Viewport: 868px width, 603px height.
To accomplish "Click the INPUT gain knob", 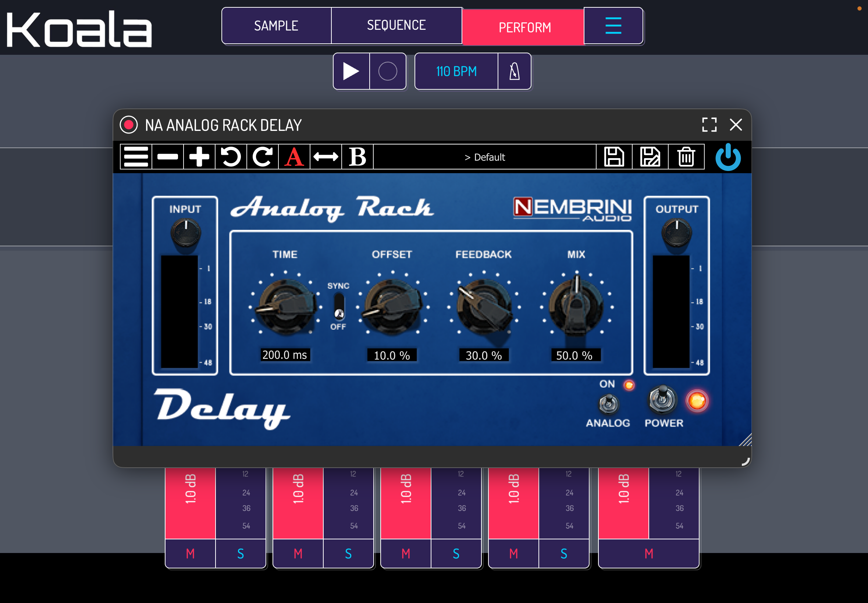I will click(185, 233).
